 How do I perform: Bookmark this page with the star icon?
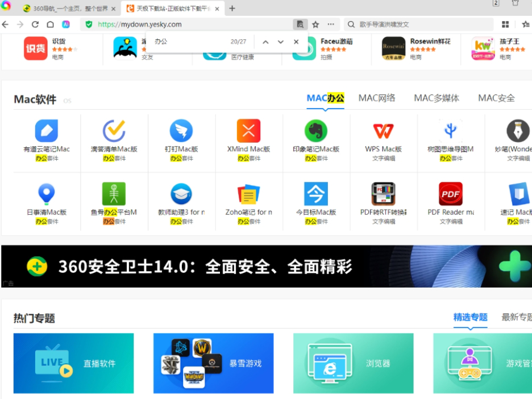[315, 24]
